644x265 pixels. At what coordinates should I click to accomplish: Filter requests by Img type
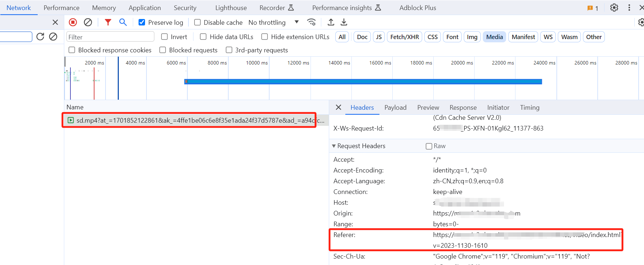(x=472, y=37)
